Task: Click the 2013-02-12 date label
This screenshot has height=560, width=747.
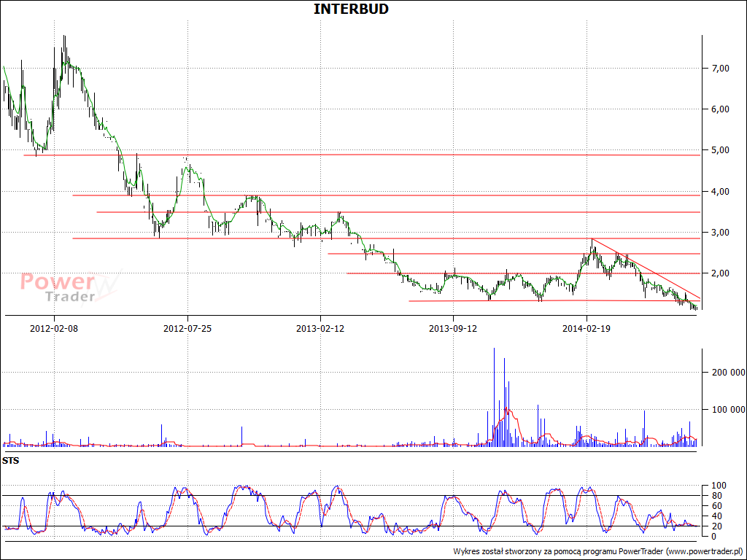Action: 320,328
